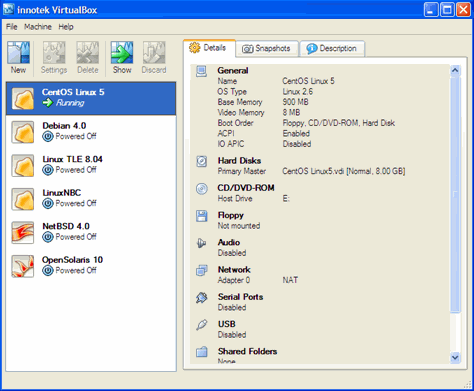Open the File menu
The height and width of the screenshot is (391, 474).
[x=12, y=27]
